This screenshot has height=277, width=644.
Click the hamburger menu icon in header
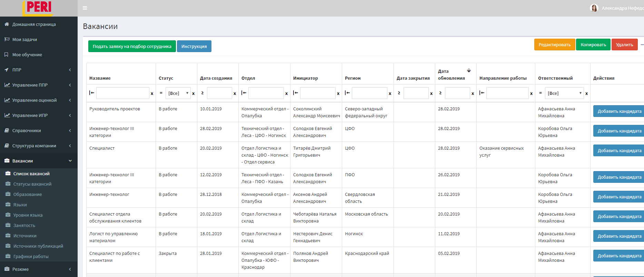point(85,8)
